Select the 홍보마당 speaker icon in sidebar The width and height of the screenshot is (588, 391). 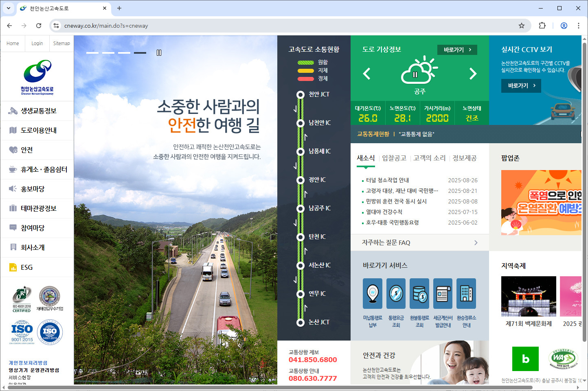tap(12, 188)
